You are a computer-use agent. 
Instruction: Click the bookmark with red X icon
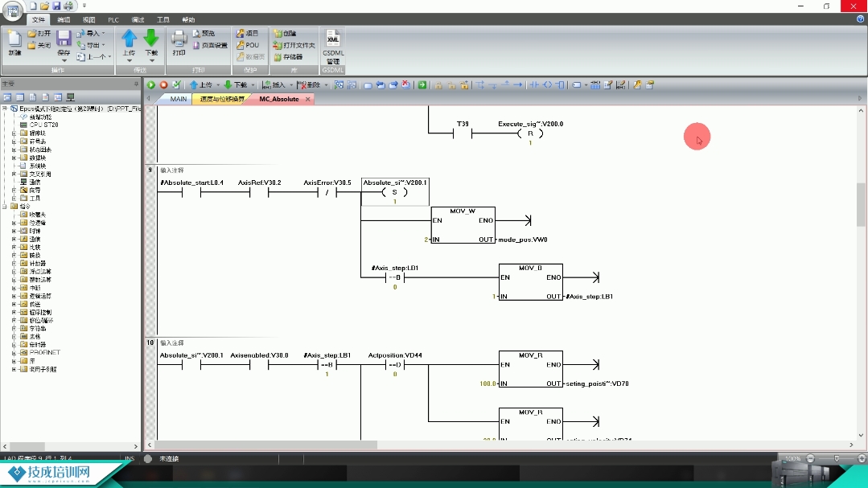405,84
